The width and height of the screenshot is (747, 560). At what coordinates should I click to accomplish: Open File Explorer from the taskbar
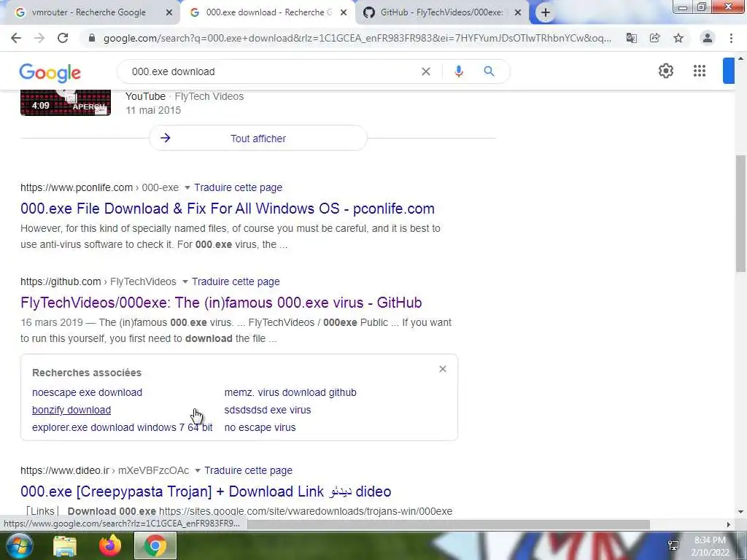pyautogui.click(x=65, y=546)
